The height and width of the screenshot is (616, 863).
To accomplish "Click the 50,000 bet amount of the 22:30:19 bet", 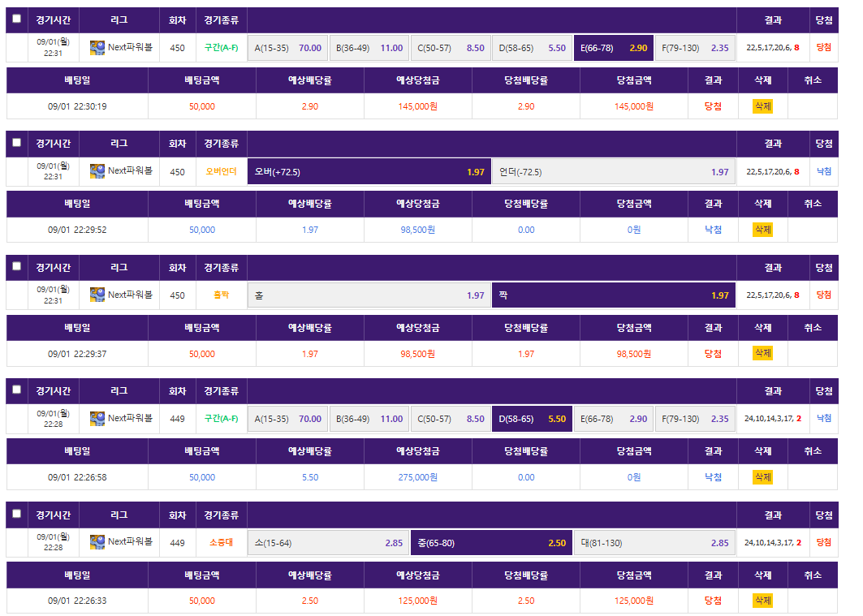I will pyautogui.click(x=202, y=106).
